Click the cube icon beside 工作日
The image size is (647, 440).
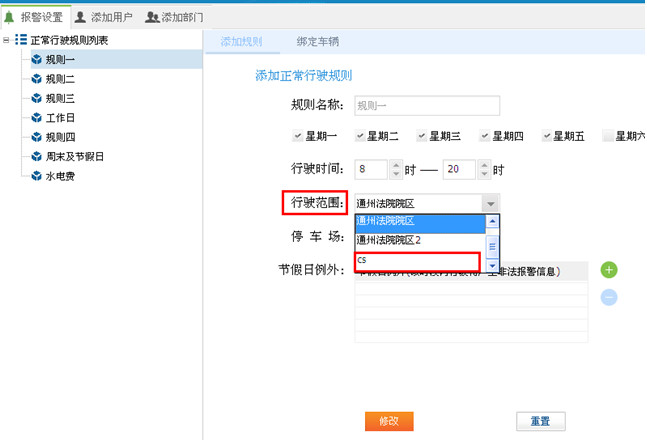(37, 118)
